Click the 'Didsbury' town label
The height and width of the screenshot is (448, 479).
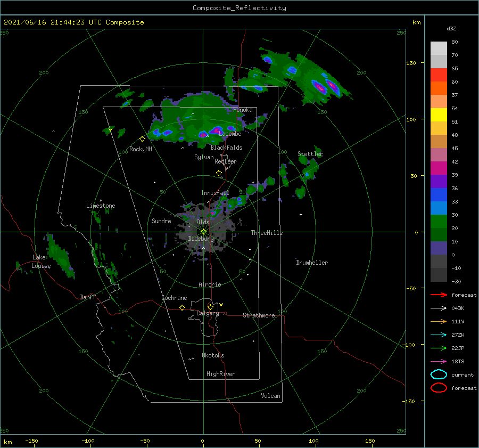tap(201, 239)
